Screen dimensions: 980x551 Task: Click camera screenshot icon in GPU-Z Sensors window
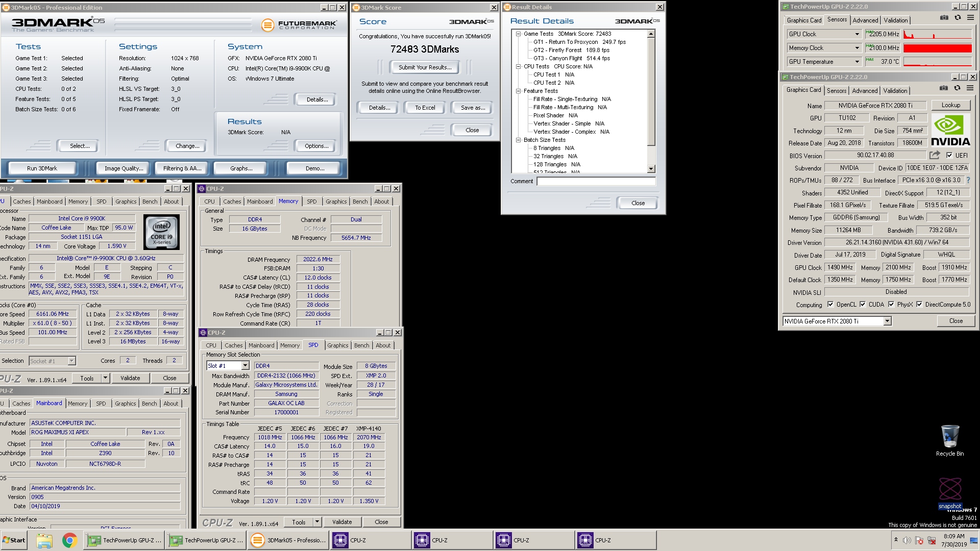(x=944, y=18)
